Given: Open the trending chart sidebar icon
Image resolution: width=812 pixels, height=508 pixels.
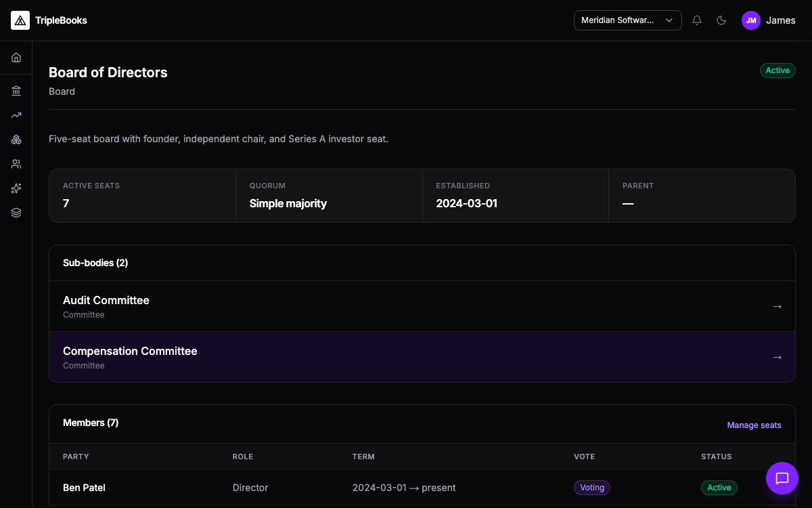Looking at the screenshot, I should [16, 115].
